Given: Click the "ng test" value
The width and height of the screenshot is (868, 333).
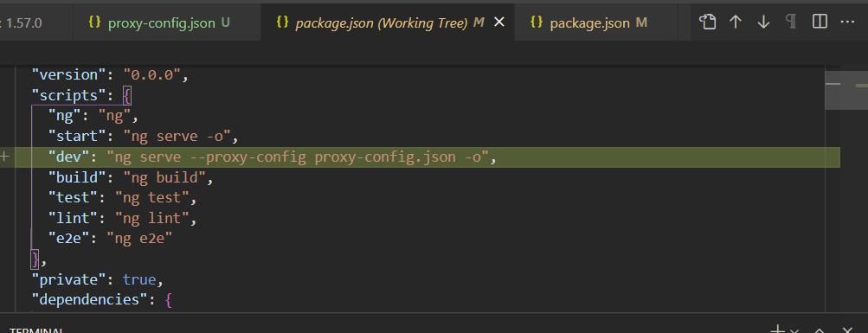Looking at the screenshot, I should (x=152, y=198).
